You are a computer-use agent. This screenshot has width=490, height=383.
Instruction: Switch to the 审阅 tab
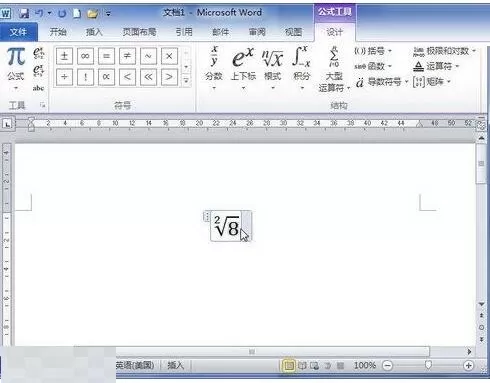(257, 32)
